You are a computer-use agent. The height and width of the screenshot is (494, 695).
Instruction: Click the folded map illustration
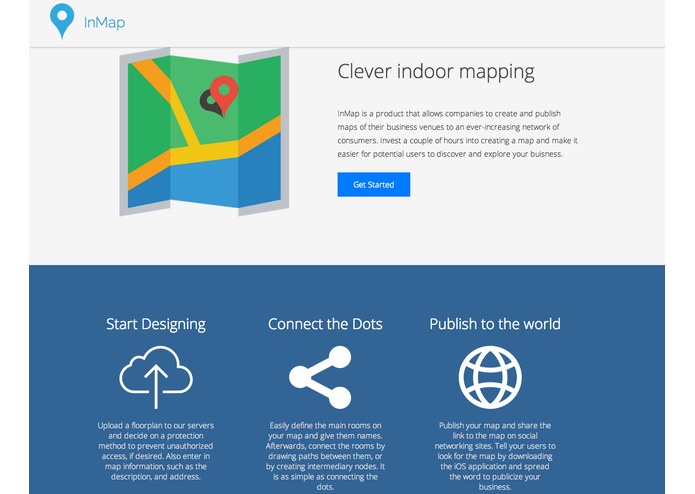204,132
